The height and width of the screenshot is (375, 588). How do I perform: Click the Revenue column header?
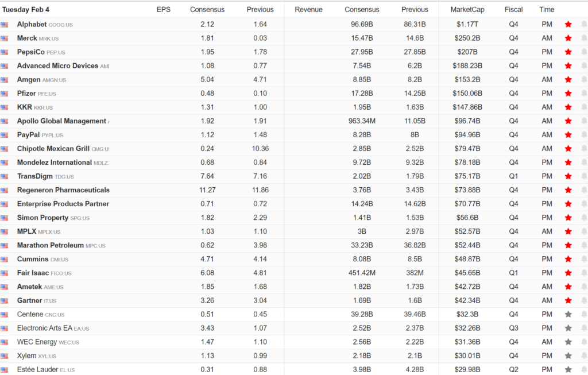pos(308,10)
